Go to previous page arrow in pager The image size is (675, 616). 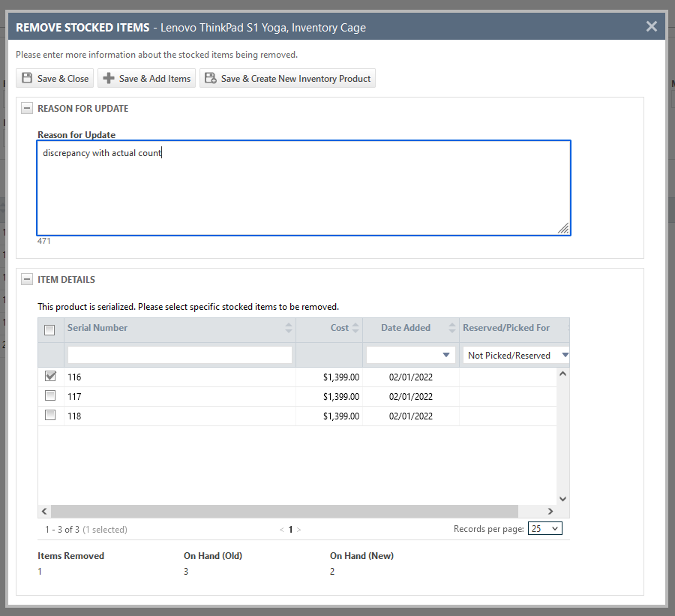(x=281, y=530)
